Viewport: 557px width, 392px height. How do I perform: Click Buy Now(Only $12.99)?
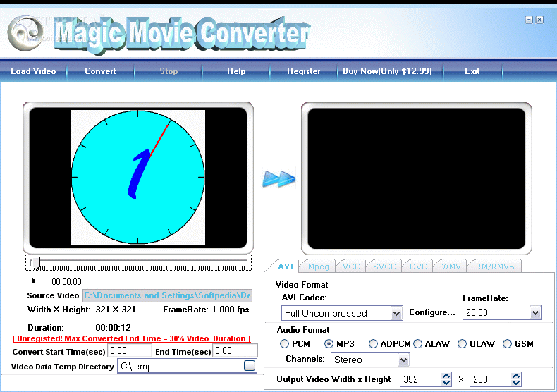point(387,71)
